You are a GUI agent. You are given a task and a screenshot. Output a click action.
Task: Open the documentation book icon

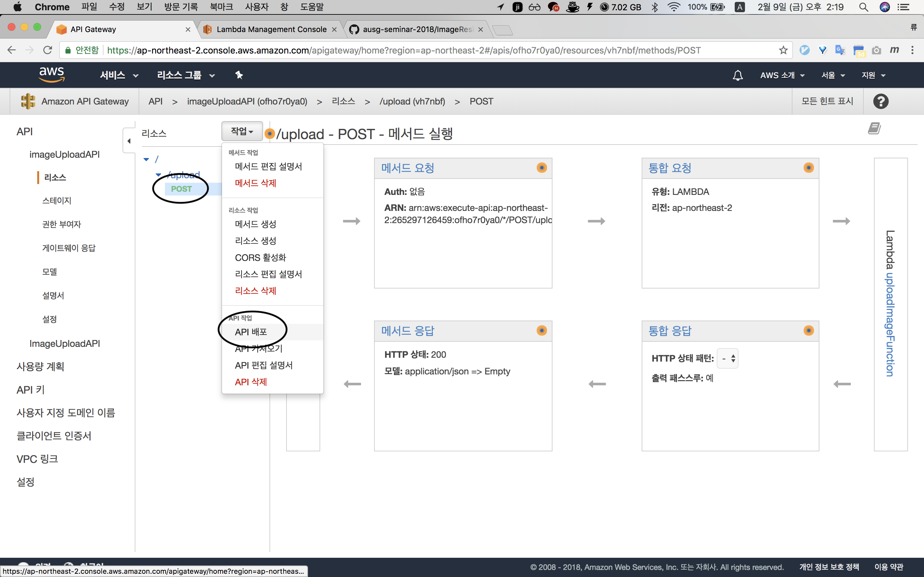click(x=874, y=128)
